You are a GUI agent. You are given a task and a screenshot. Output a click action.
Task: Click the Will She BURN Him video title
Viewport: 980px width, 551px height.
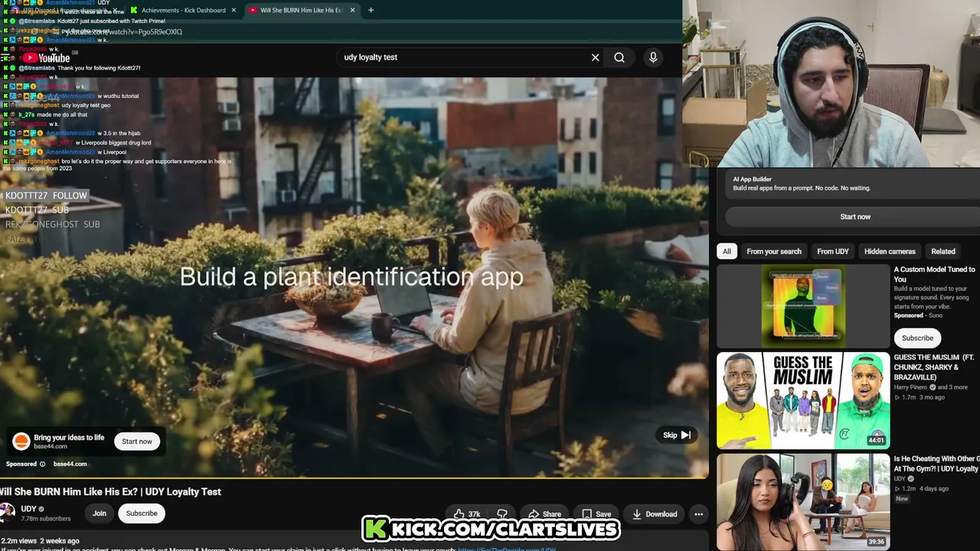coord(110,492)
